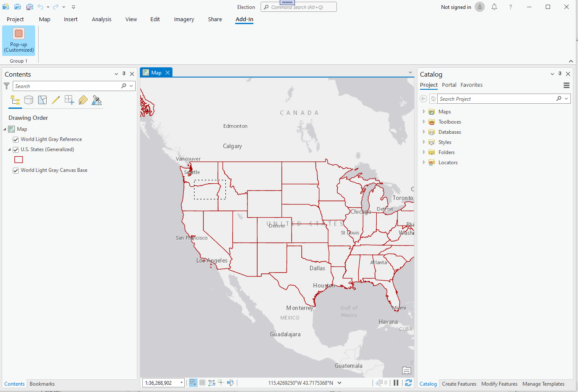This screenshot has height=392, width=578.
Task: Expand Maps in the Catalog pane
Action: coord(423,111)
